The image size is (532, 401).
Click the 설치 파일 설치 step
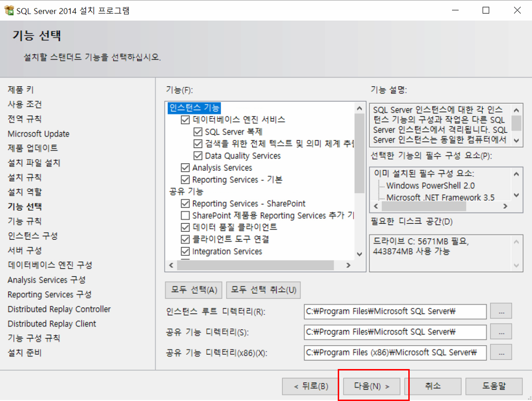(x=34, y=163)
